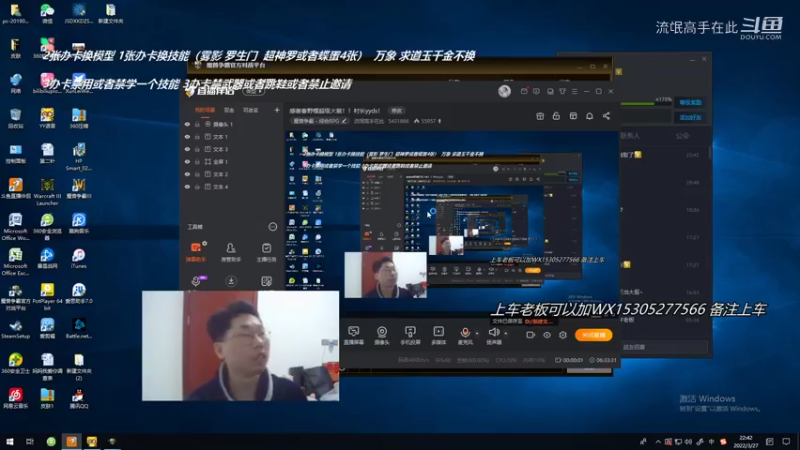Viewport: 800px width, 450px height.
Task: Toggle visibility of 摄像头 1 source
Action: coord(187,124)
